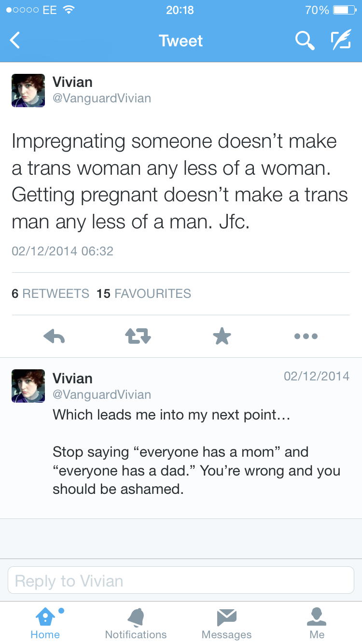Open the Notifications tab
The image size is (362, 644).
coord(136,623)
